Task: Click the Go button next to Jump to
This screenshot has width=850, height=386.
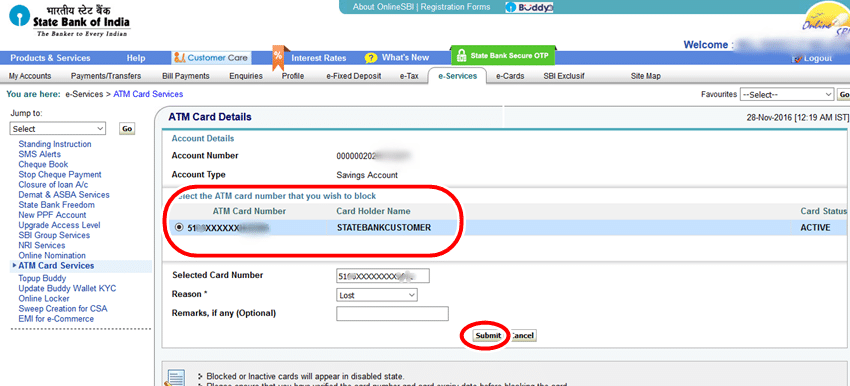Action: [x=127, y=129]
